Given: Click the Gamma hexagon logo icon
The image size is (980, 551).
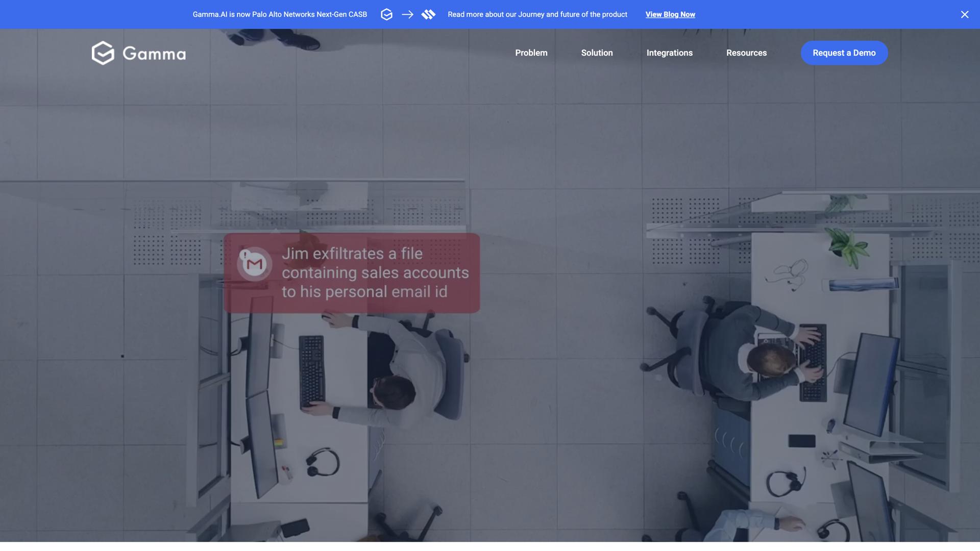Looking at the screenshot, I should tap(103, 53).
